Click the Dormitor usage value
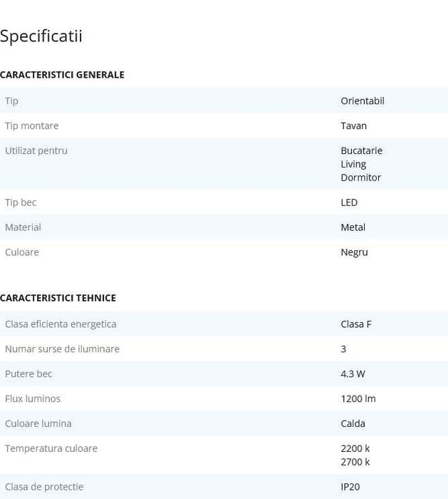 click(x=360, y=178)
